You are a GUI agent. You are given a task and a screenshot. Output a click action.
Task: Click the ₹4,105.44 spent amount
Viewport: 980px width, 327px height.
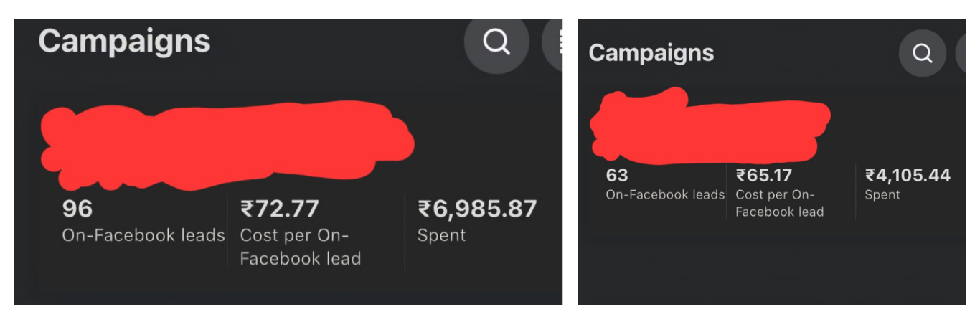tap(908, 175)
